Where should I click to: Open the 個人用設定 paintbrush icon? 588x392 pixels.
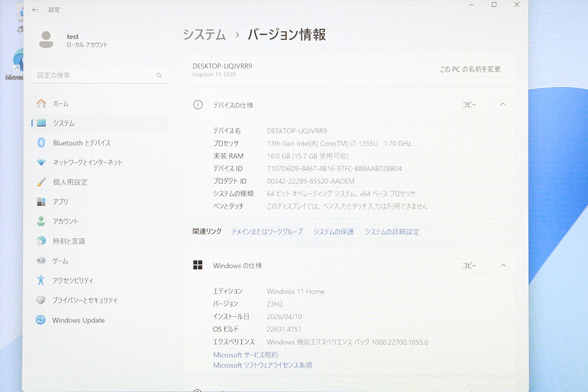click(x=41, y=182)
